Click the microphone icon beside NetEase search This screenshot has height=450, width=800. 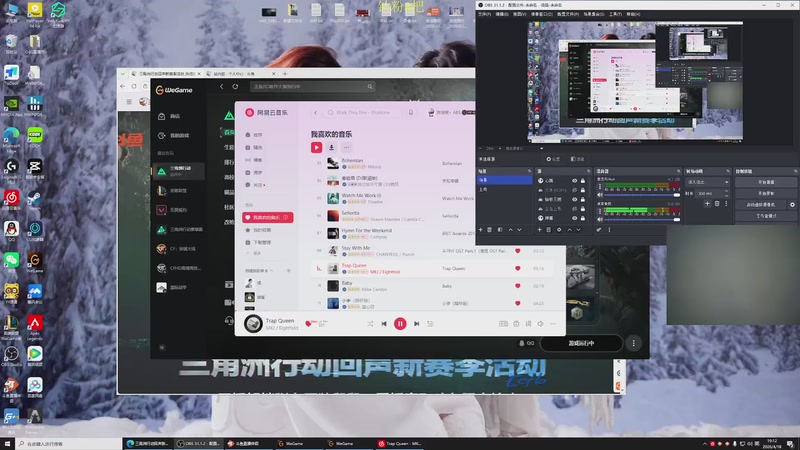[x=411, y=112]
